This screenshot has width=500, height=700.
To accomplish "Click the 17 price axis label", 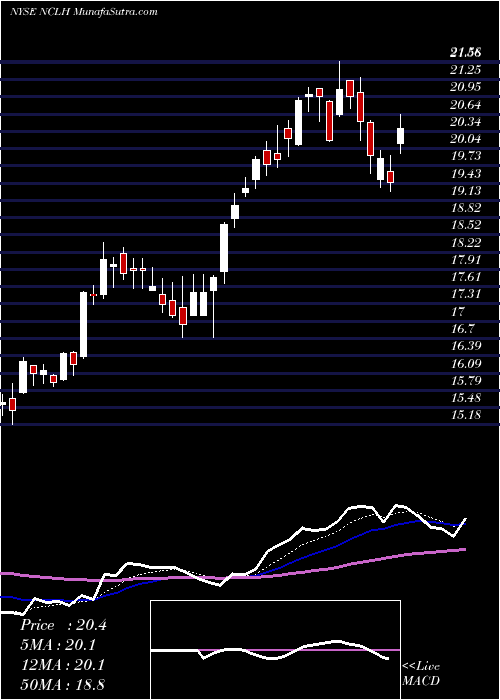I will pos(458,312).
